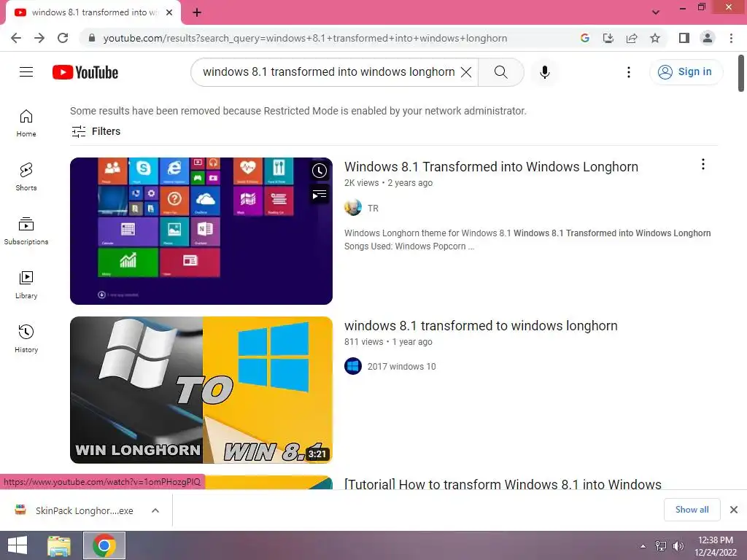Open 'windows 8.1 transformed to windows longhorn' title
The image size is (747, 560).
tap(481, 326)
